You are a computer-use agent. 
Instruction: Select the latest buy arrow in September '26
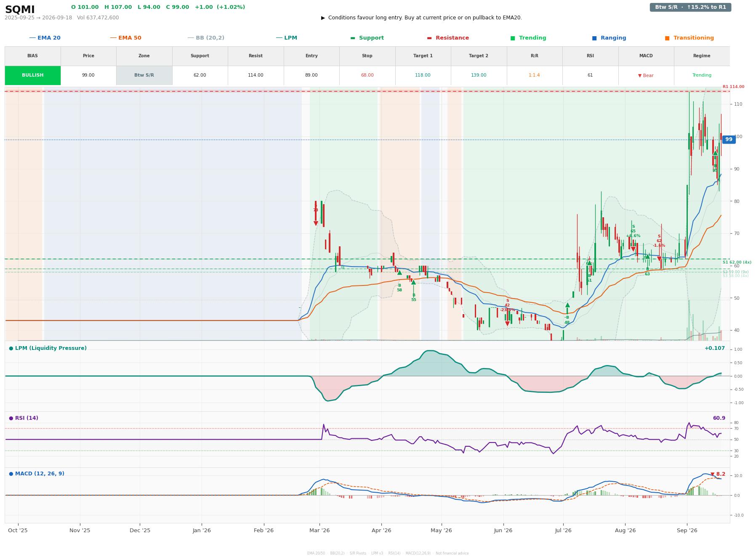tap(715, 153)
